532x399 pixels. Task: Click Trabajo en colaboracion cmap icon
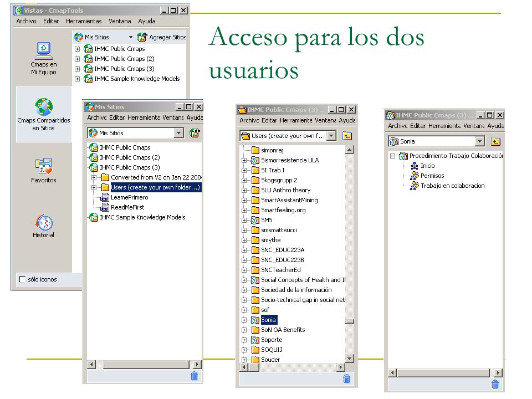415,186
